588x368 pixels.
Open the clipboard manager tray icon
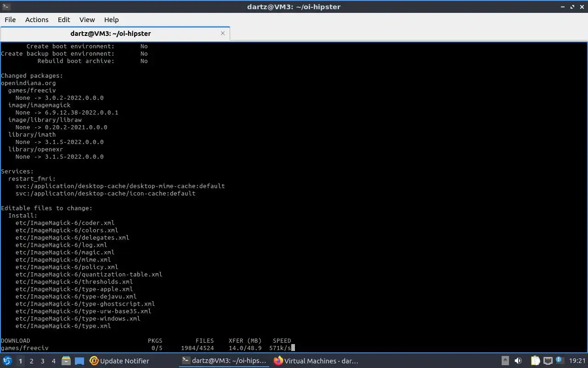coord(535,361)
